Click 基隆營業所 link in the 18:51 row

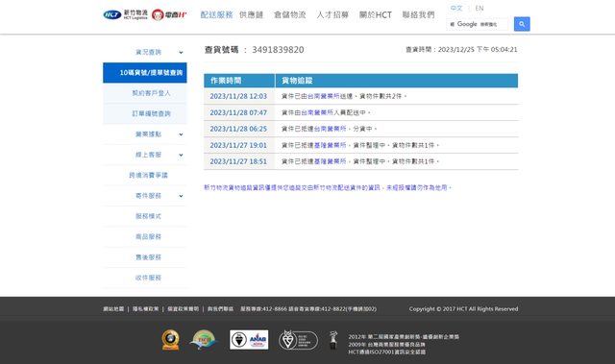(330, 161)
